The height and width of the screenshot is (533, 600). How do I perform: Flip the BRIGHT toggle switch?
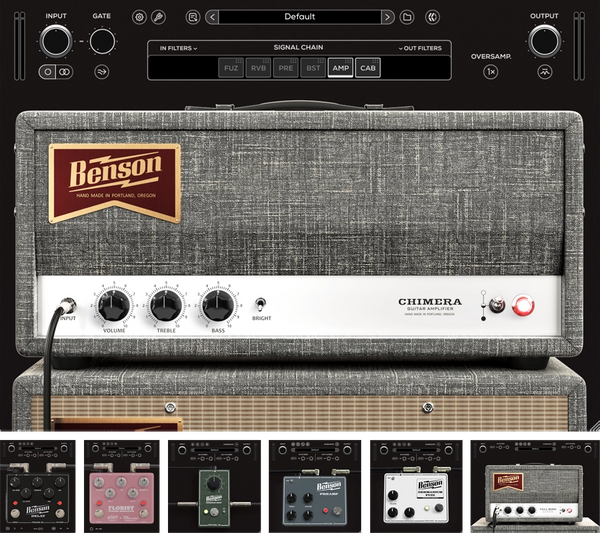click(261, 305)
